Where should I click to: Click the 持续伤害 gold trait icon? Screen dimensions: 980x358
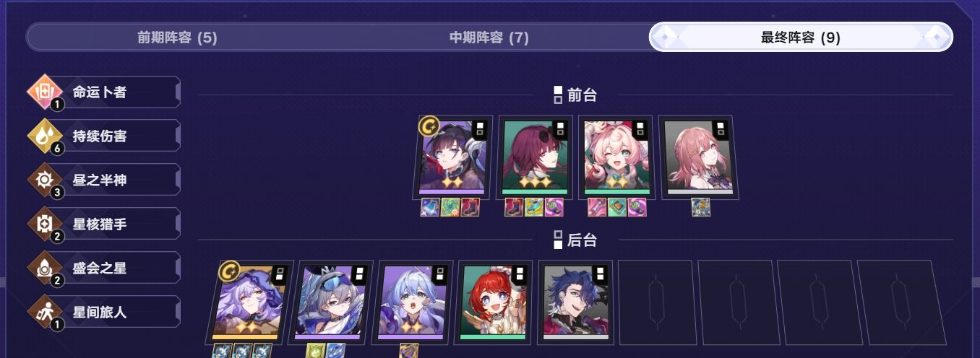point(46,136)
